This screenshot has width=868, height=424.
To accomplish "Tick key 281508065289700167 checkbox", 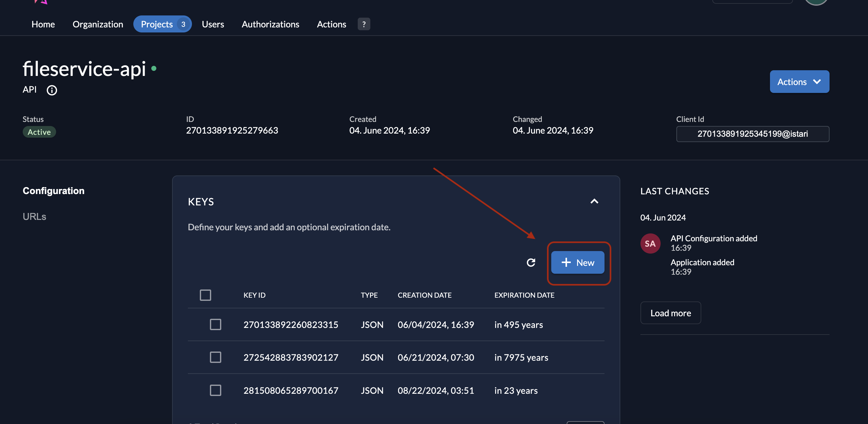I will 215,390.
